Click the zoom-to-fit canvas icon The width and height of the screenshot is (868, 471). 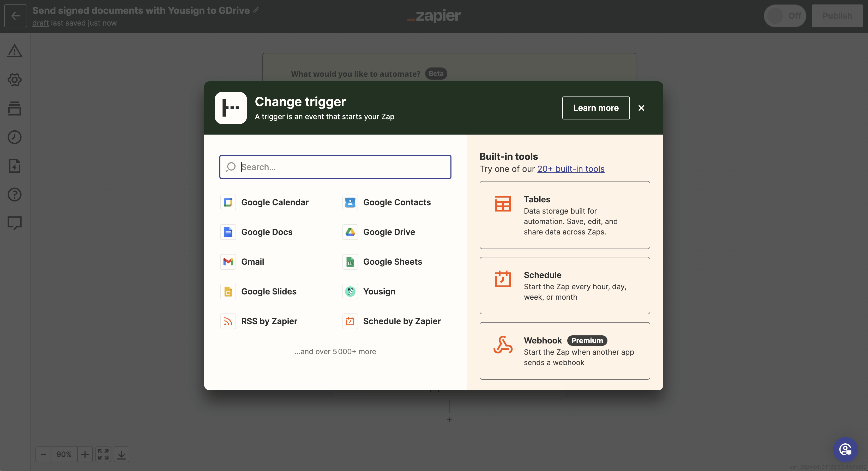click(104, 454)
